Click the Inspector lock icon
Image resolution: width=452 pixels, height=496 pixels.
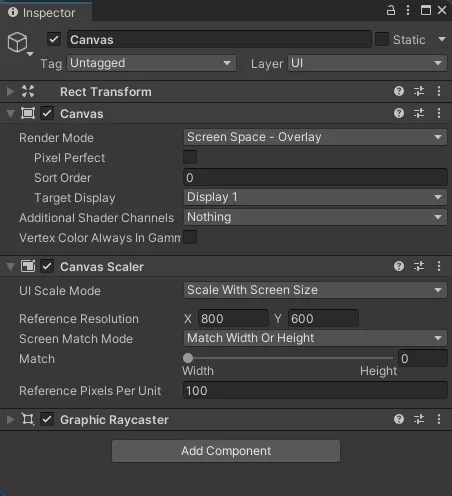(x=391, y=10)
